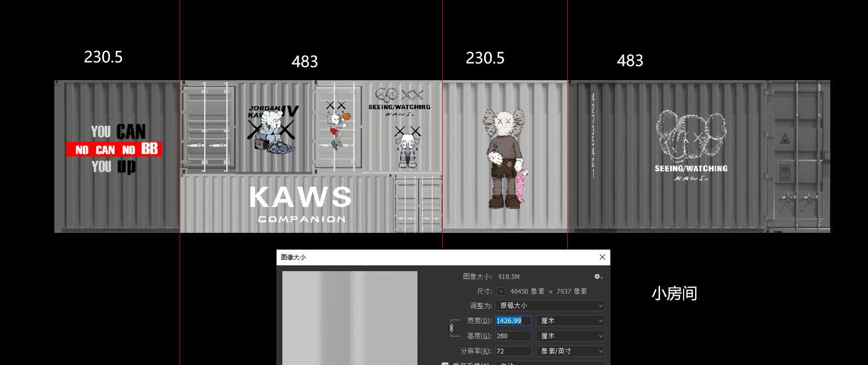Open the 调整为 原稿大小 preset dropdown
This screenshot has height=365, width=868.
tap(550, 305)
